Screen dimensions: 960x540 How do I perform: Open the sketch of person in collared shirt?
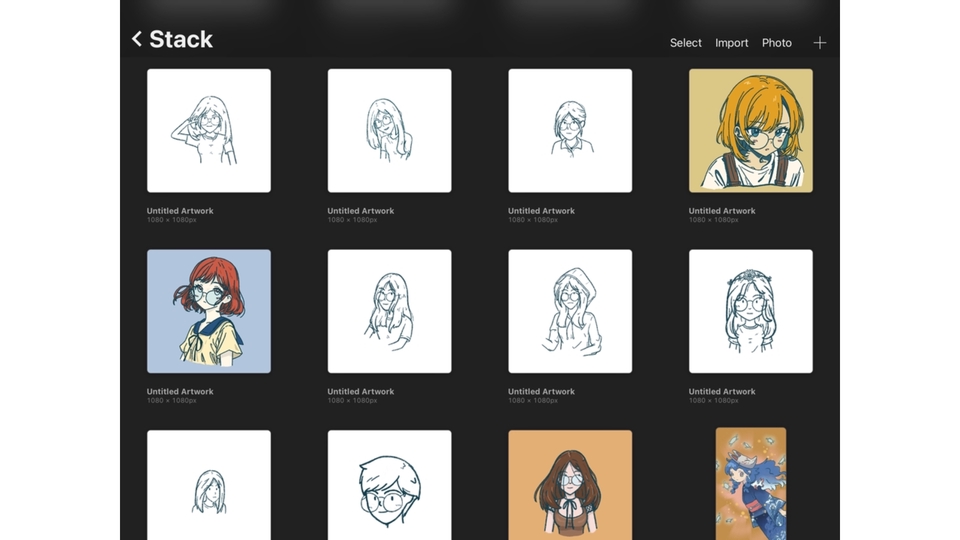tap(570, 130)
